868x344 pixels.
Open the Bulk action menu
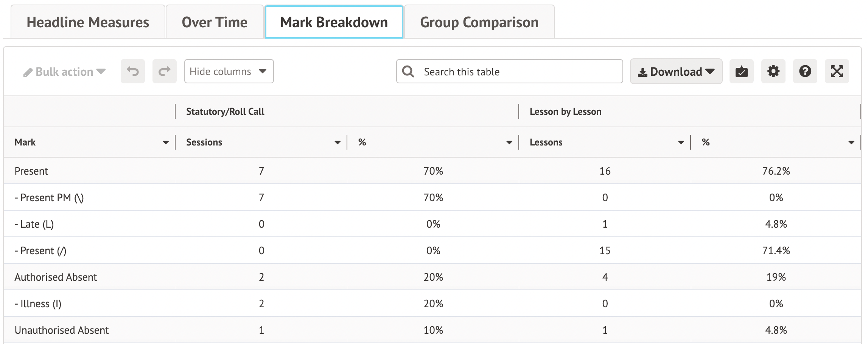pos(64,72)
